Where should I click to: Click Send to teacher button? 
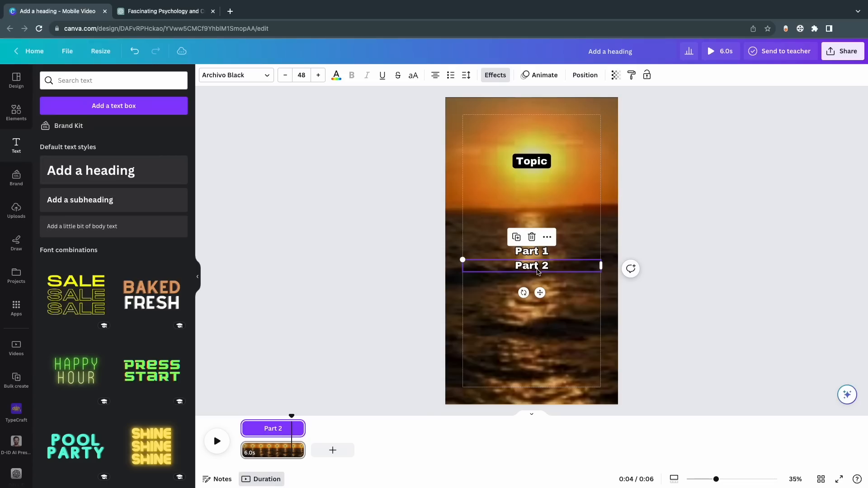pyautogui.click(x=780, y=51)
